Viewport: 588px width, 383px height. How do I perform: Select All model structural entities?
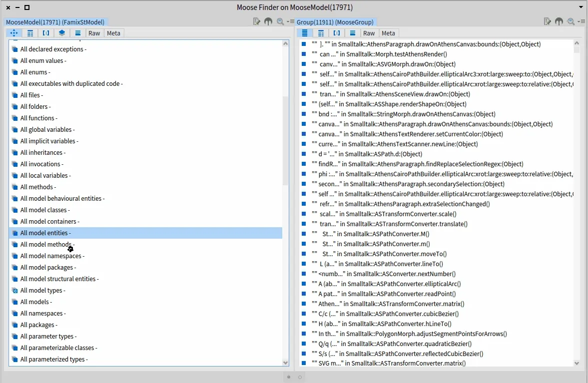tap(145, 279)
